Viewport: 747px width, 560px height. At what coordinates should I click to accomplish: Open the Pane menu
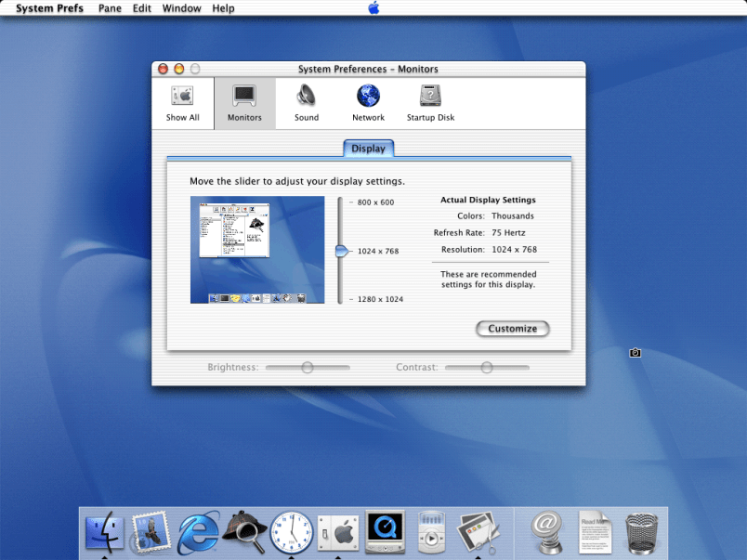coord(110,8)
